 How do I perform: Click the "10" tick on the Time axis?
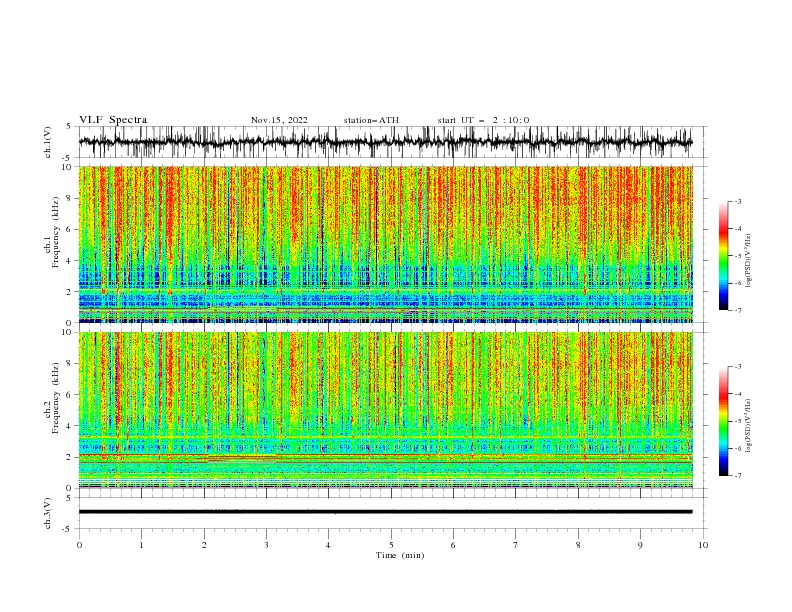pyautogui.click(x=703, y=545)
